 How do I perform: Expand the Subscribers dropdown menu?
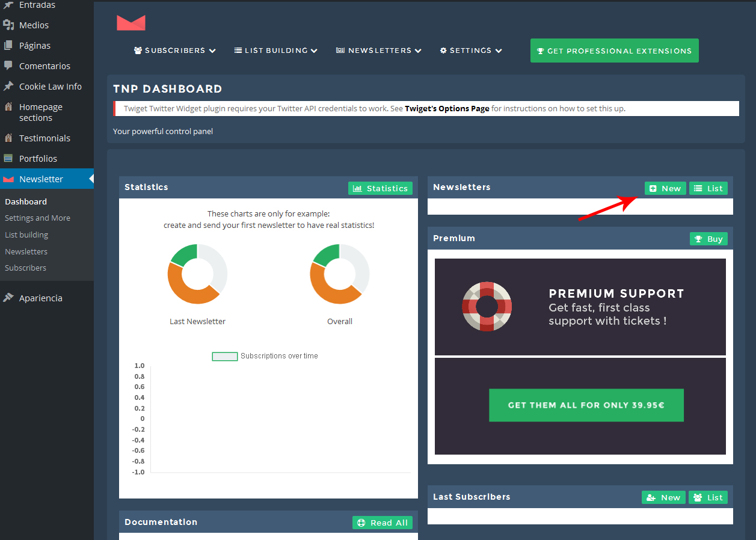tap(174, 51)
